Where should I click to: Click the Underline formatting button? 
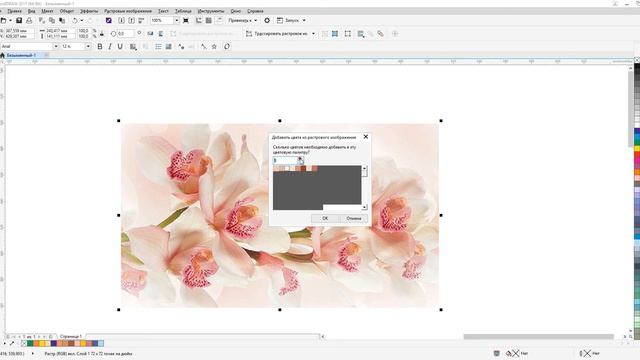[120, 47]
